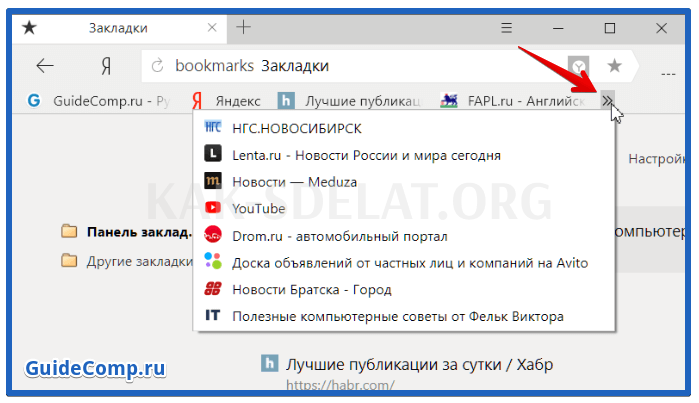Open Лучшие публикации bookmark in the bar

pyautogui.click(x=349, y=101)
